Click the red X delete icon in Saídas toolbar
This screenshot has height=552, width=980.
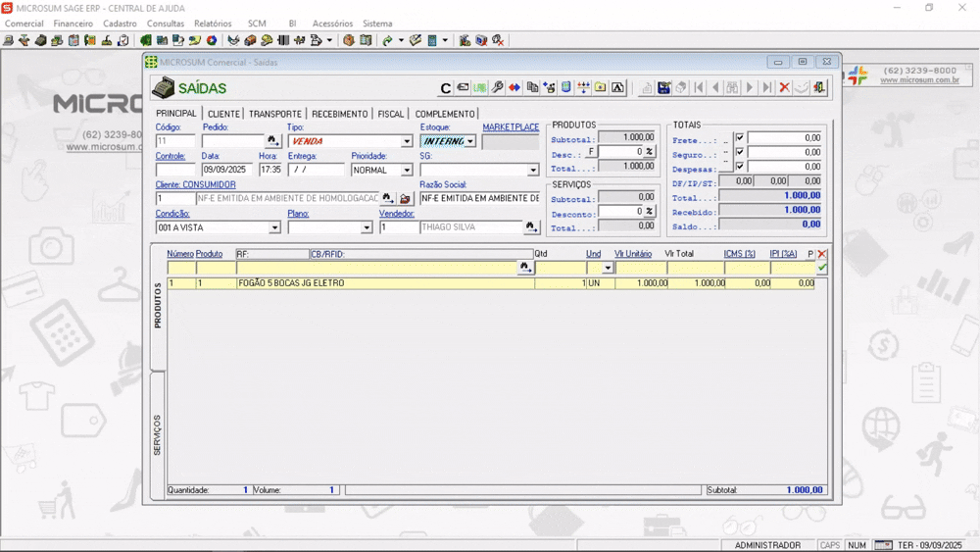click(784, 87)
